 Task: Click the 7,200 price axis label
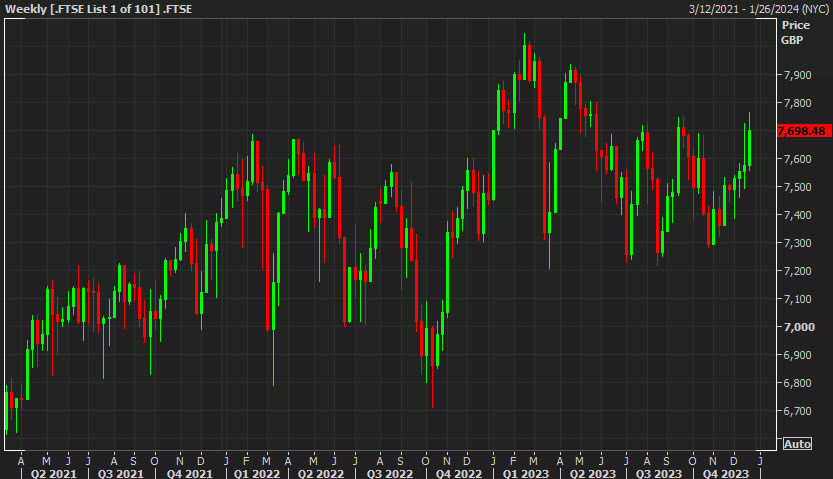797,271
